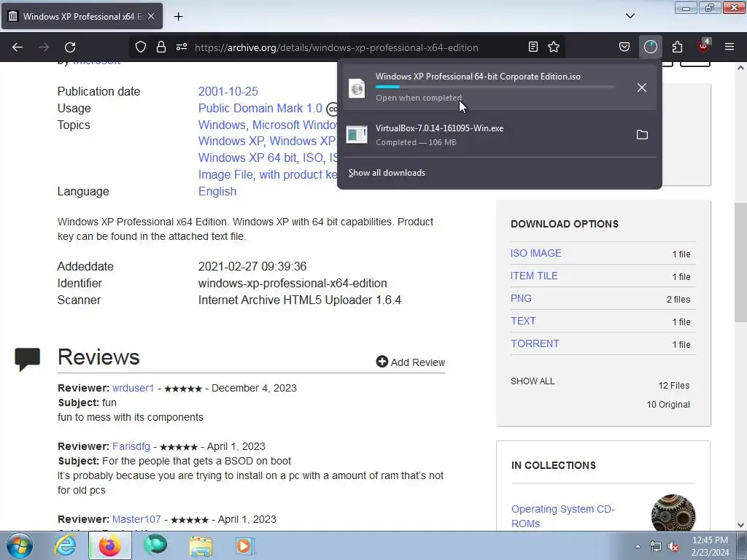This screenshot has width=747, height=560.
Task: Expand the list all tabs chevron
Action: click(x=630, y=16)
